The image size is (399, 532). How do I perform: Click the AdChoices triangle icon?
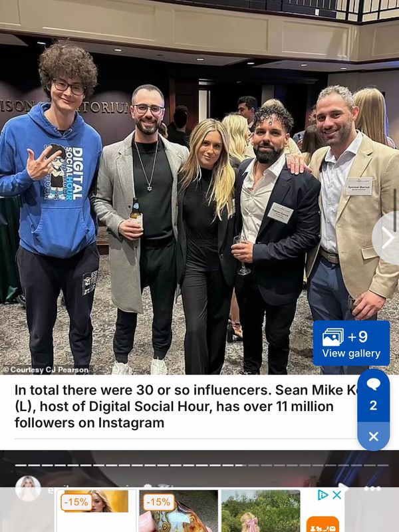click(x=323, y=495)
